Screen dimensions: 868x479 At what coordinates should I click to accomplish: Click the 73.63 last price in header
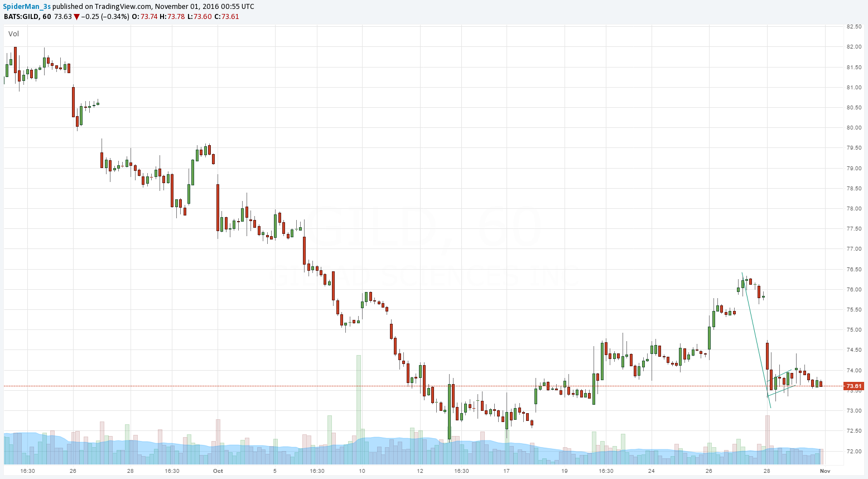(x=63, y=17)
